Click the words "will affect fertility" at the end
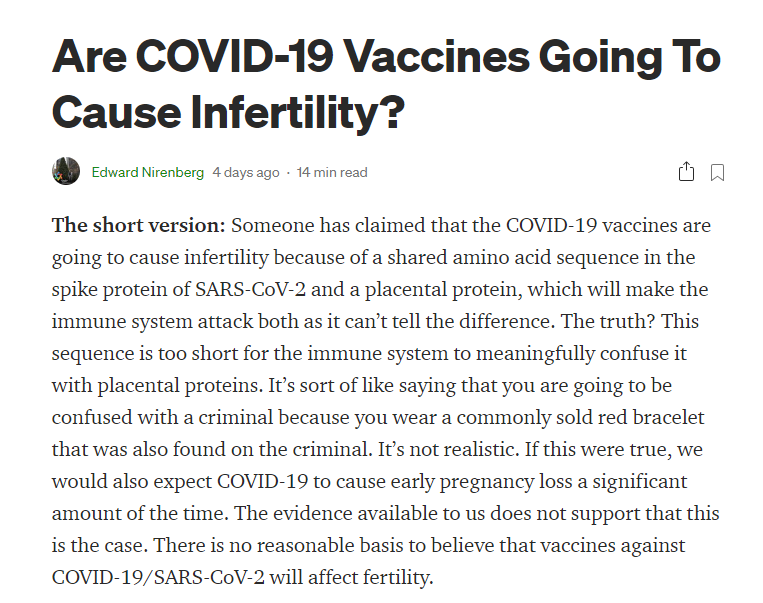Viewport: 763px width, 603px height. click(x=358, y=578)
